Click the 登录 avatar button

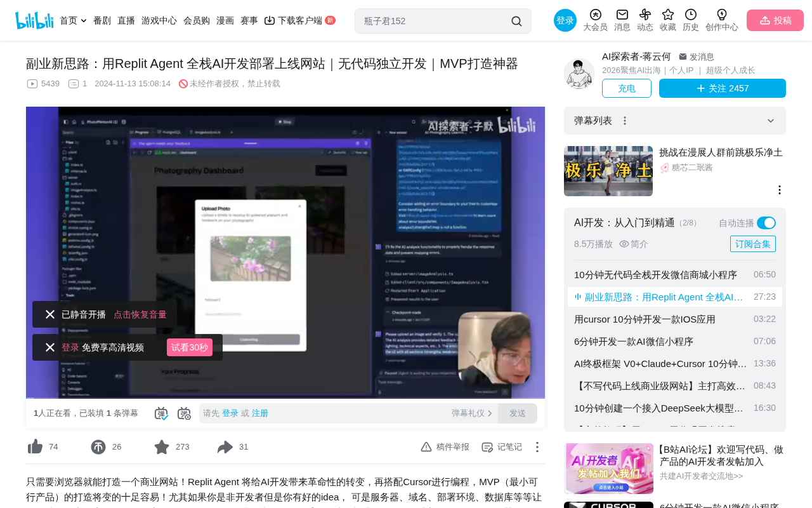click(x=565, y=20)
